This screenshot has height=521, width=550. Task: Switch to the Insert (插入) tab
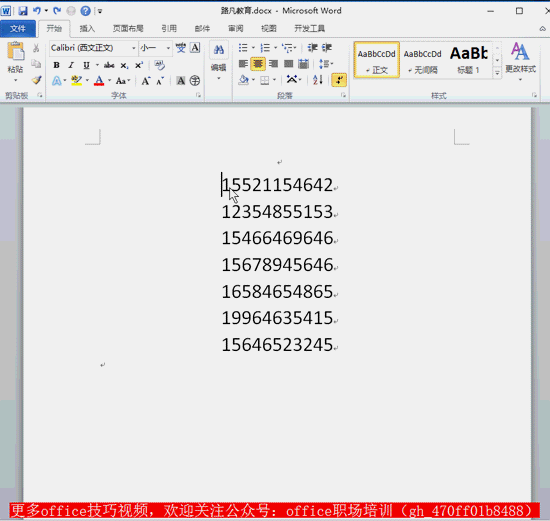point(87,28)
